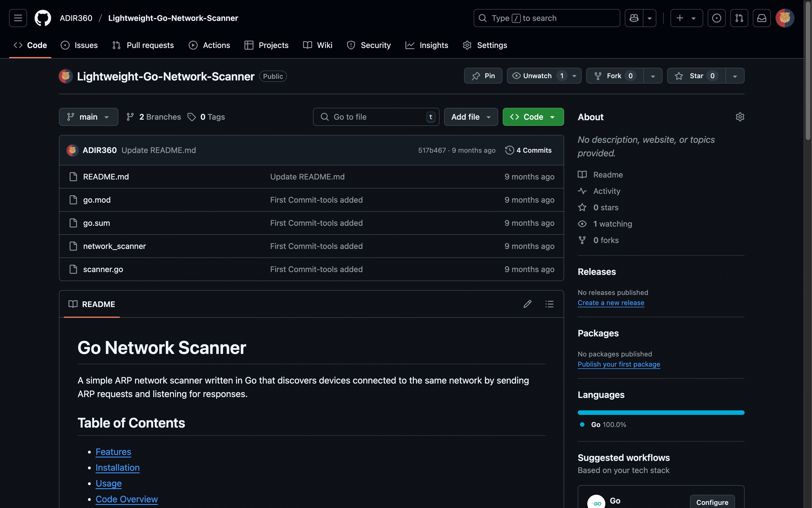Expand the Fork options arrow

[653, 76]
